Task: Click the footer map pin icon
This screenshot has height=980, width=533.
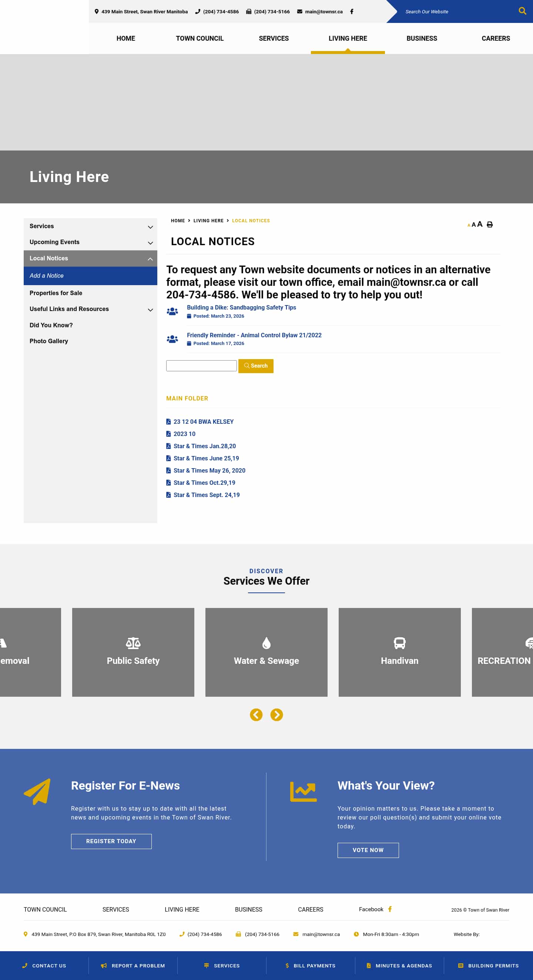Action: [x=26, y=934]
